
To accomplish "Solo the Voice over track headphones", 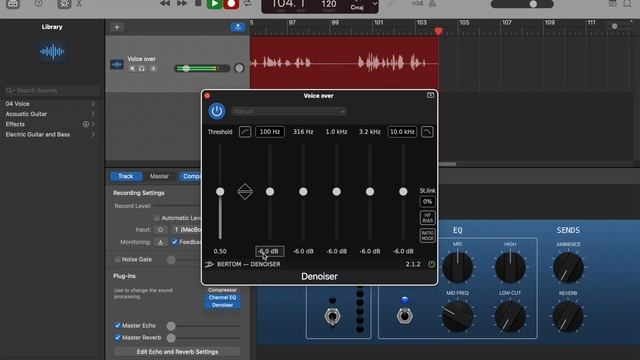I will point(142,69).
